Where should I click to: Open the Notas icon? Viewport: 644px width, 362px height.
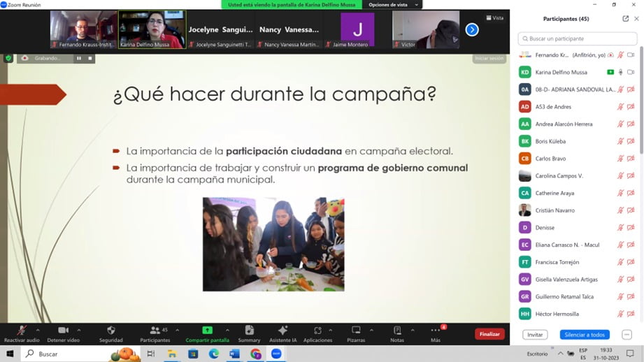(397, 331)
